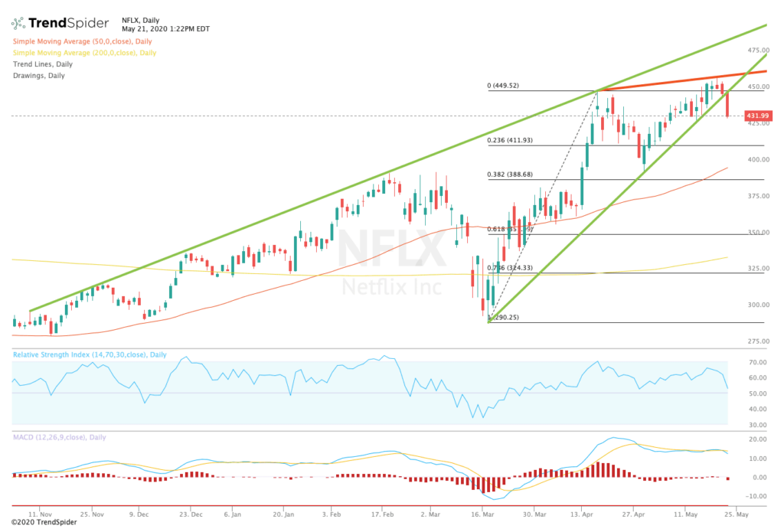This screenshot has height=532, width=784.
Task: Click the Relative Strength Index indicator label
Action: click(90, 354)
